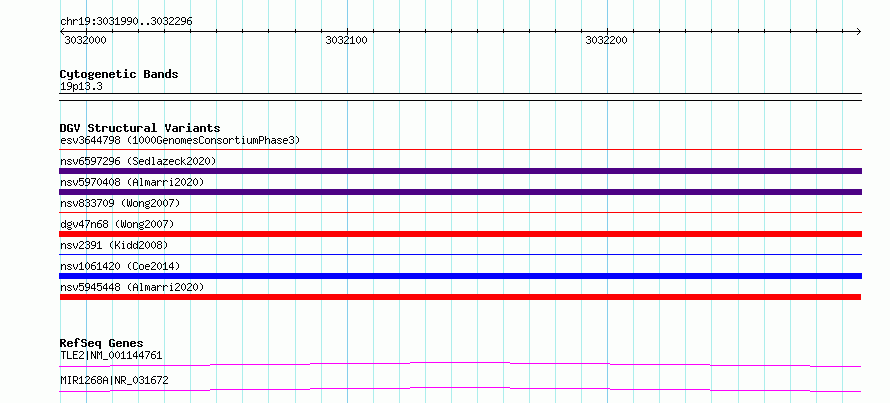
Task: Click the RefSeq Genes track title
Action: pos(102,343)
